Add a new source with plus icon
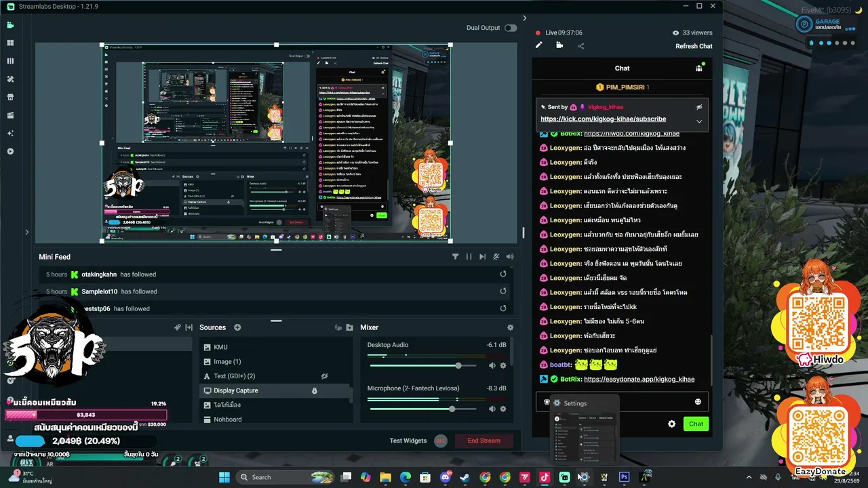The height and width of the screenshot is (488, 868). (x=237, y=327)
